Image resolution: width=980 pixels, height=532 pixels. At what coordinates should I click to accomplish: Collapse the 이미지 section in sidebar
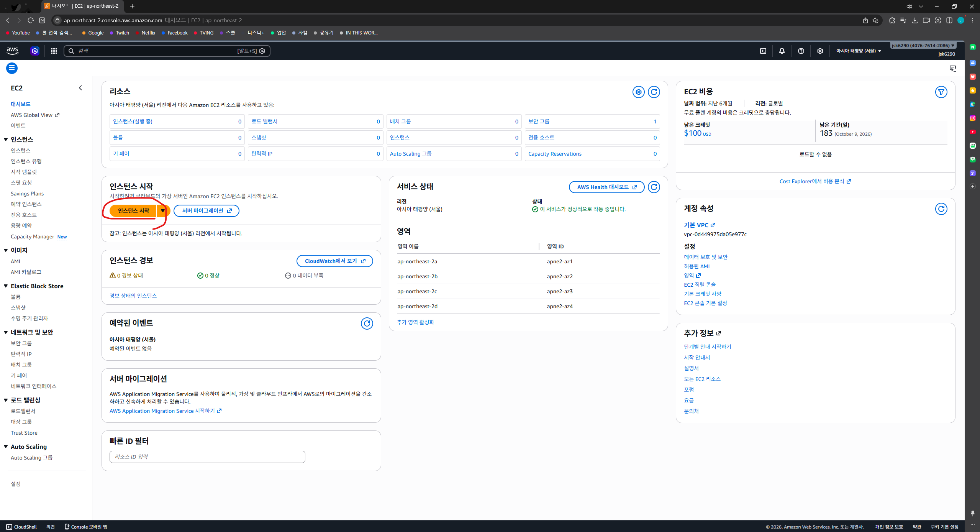6,250
